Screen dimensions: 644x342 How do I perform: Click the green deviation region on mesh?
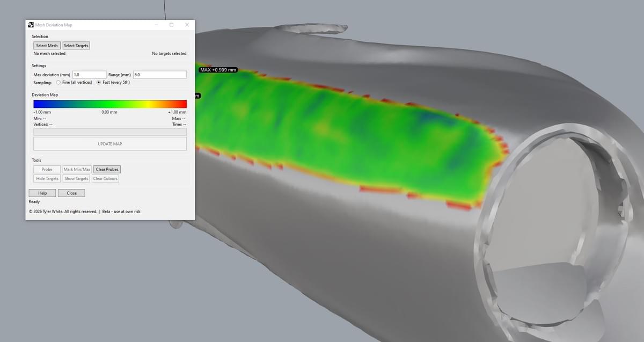pos(343,134)
